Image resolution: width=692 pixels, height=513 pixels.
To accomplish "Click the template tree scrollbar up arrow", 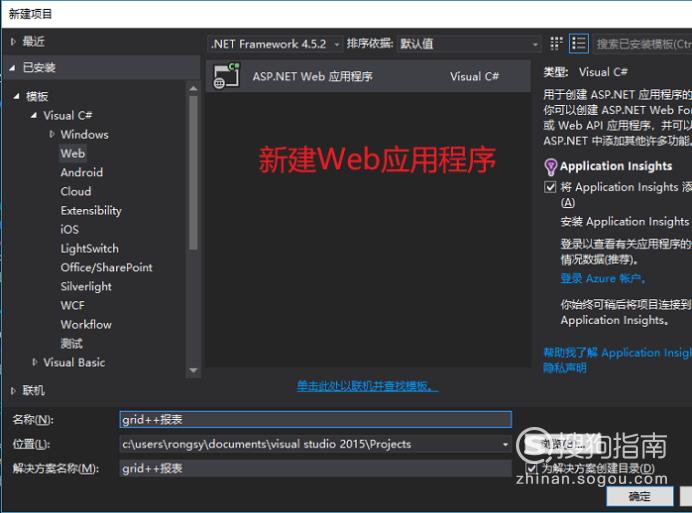I will [x=193, y=88].
